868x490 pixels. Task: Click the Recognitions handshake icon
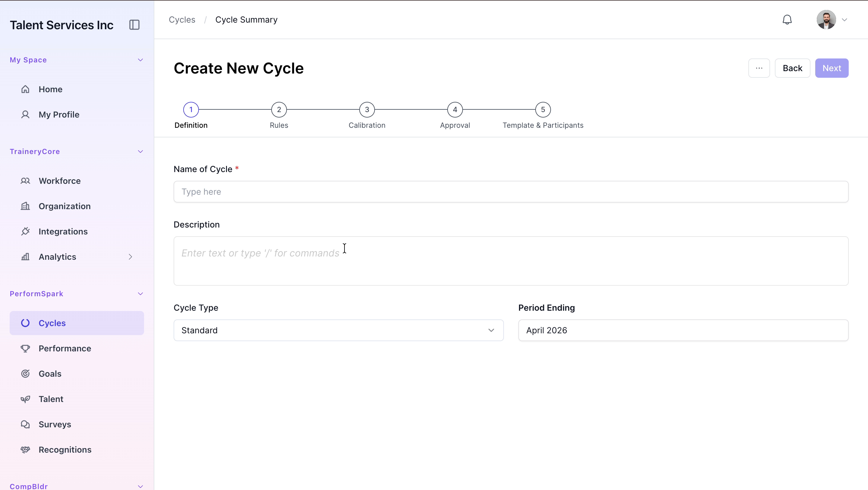(x=25, y=450)
